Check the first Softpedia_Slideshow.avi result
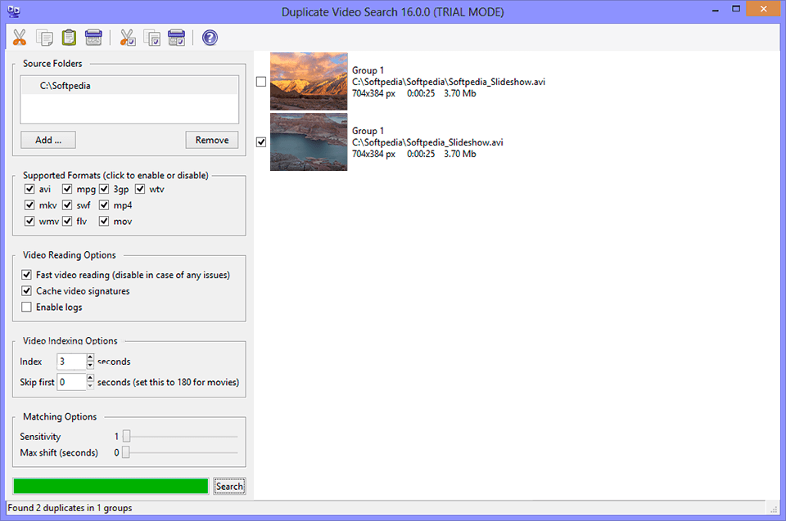Image resolution: width=786 pixels, height=522 pixels. pos(261,82)
